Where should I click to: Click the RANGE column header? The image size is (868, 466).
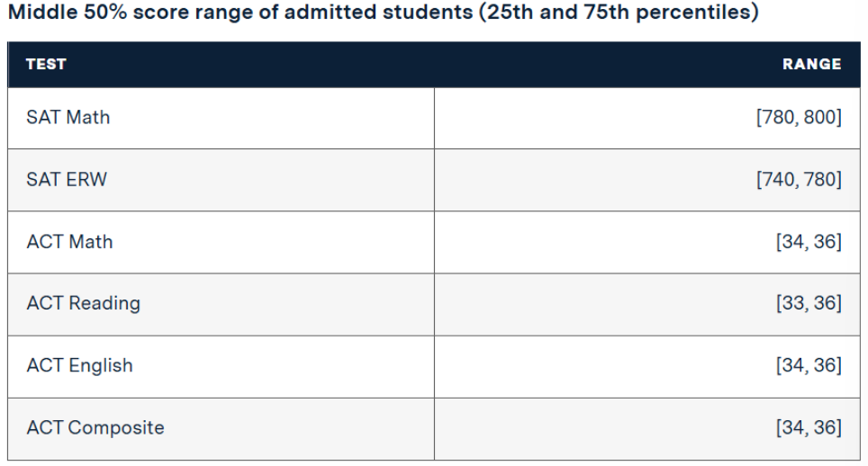click(x=812, y=64)
